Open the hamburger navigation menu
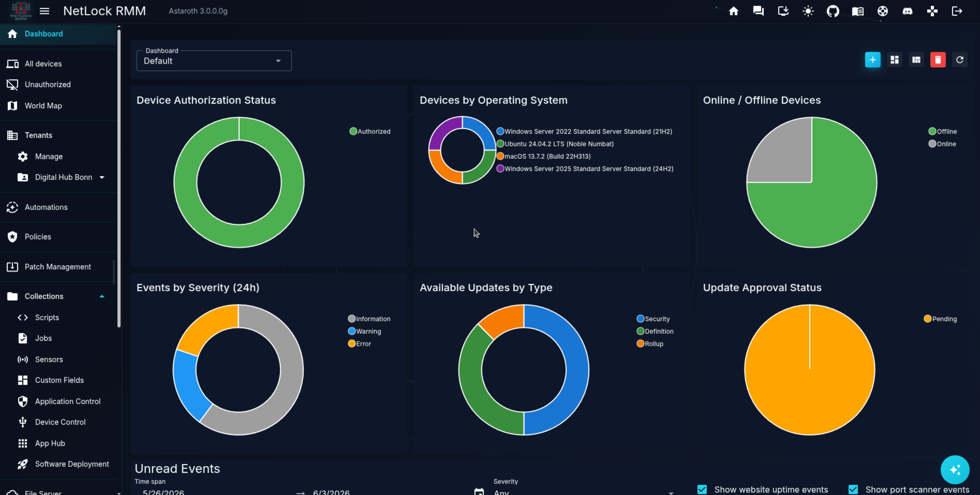Image resolution: width=980 pixels, height=495 pixels. coord(44,11)
